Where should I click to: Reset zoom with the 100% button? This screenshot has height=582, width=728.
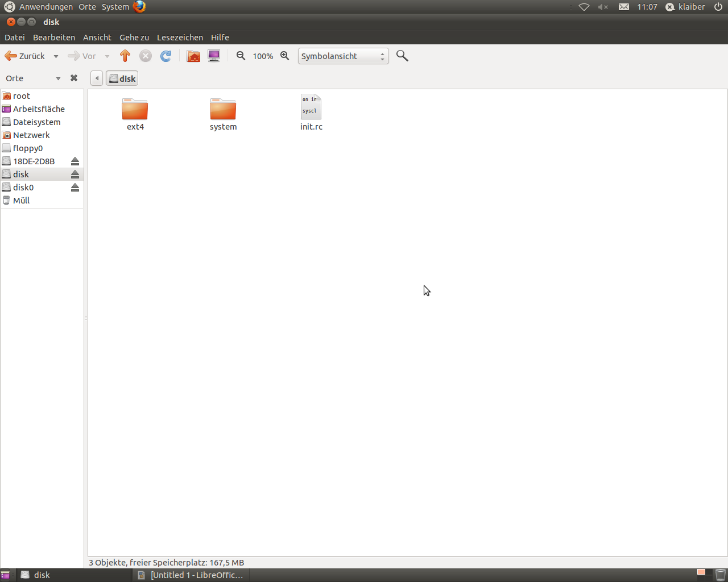click(263, 56)
